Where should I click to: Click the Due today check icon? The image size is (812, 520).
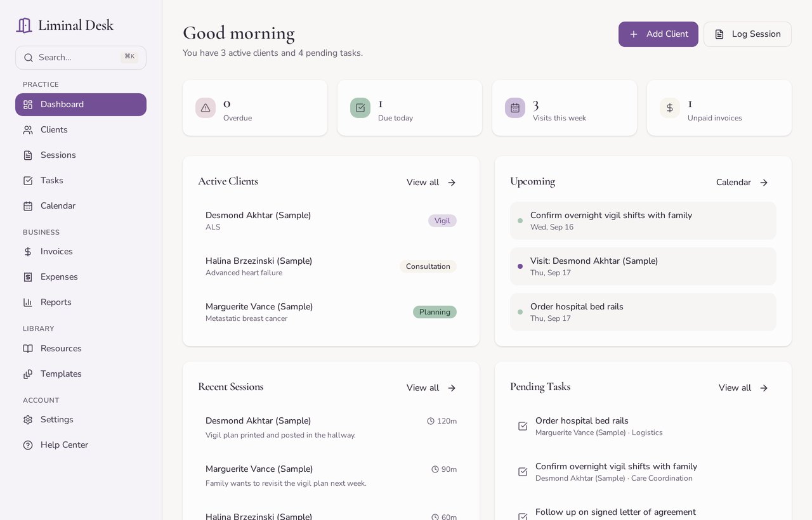360,108
